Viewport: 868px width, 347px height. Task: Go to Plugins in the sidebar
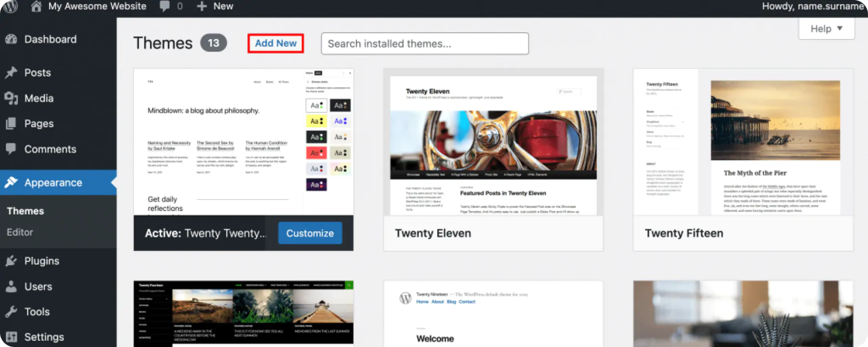tap(41, 261)
